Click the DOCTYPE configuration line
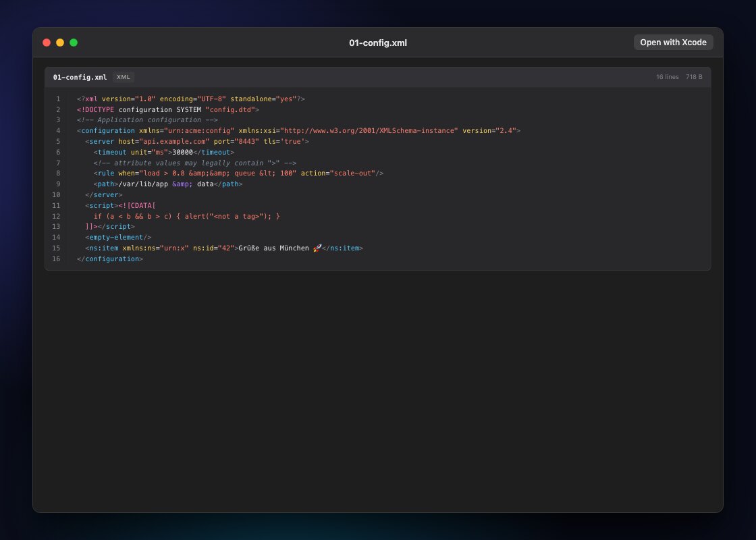The width and height of the screenshot is (756, 540). click(x=168, y=109)
